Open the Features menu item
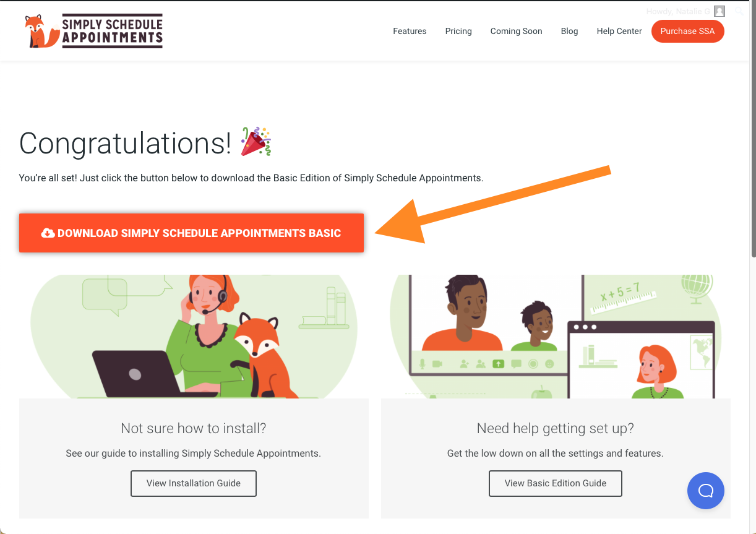 point(410,31)
